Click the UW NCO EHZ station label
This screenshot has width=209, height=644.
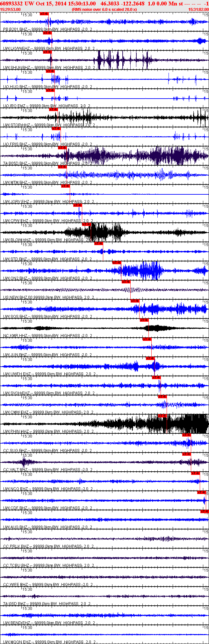[15, 489]
